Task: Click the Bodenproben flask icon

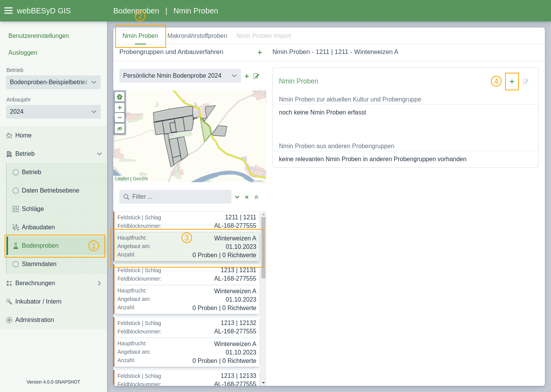Action: click(16, 246)
